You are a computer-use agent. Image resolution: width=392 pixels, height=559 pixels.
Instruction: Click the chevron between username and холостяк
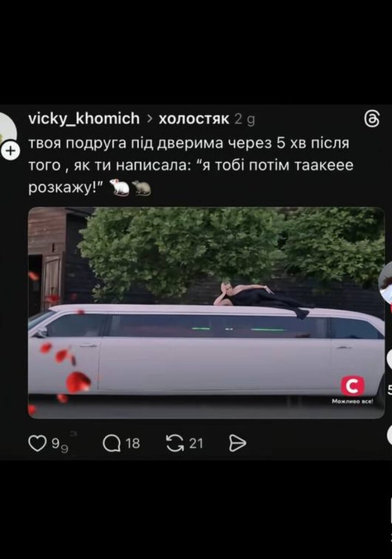click(x=150, y=118)
